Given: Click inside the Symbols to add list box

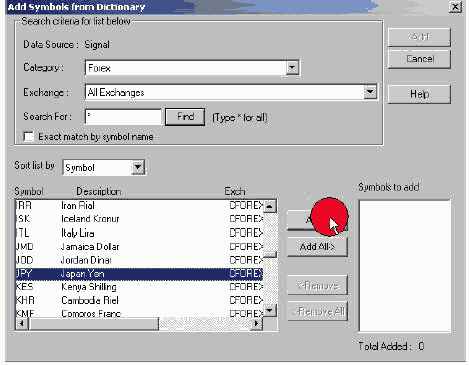Looking at the screenshot, I should coord(405,266).
